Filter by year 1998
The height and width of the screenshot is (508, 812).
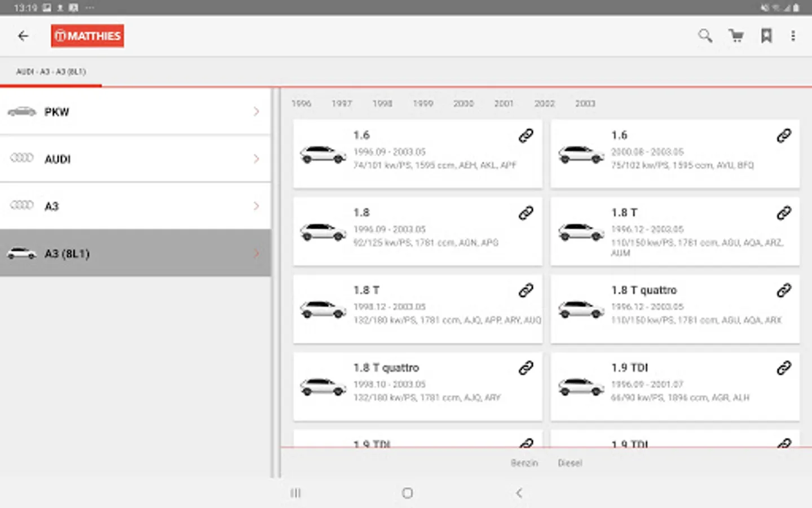click(382, 104)
